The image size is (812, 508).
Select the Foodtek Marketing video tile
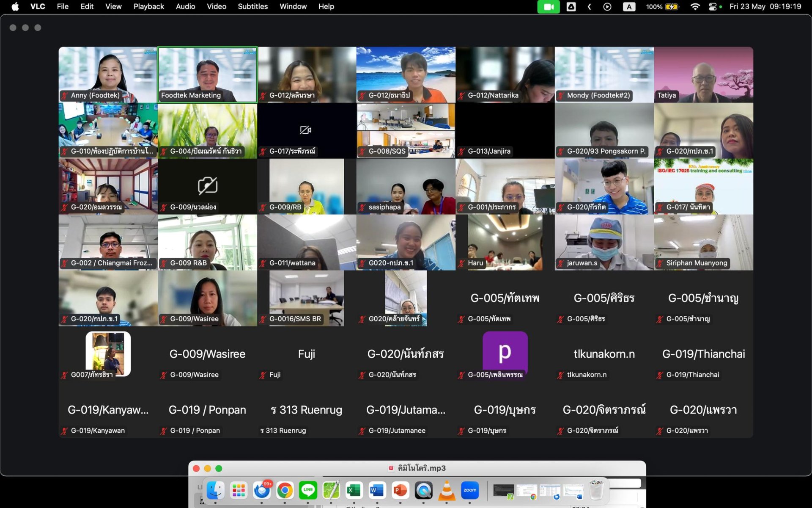click(207, 75)
